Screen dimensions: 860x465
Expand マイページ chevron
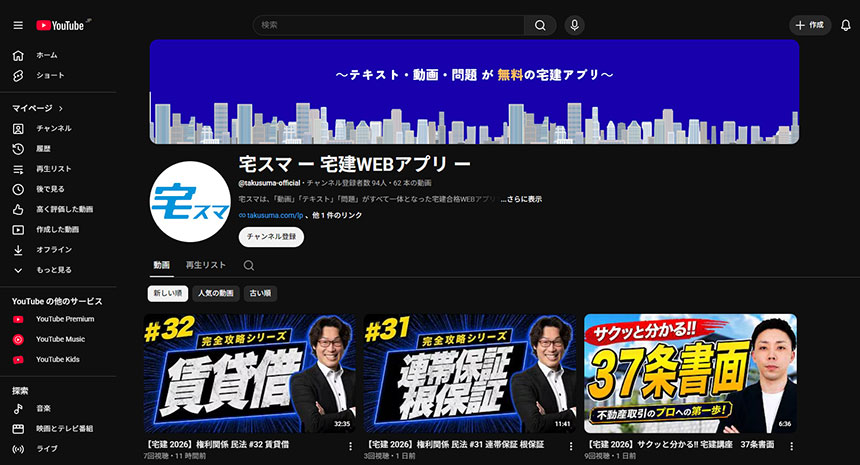click(60, 109)
